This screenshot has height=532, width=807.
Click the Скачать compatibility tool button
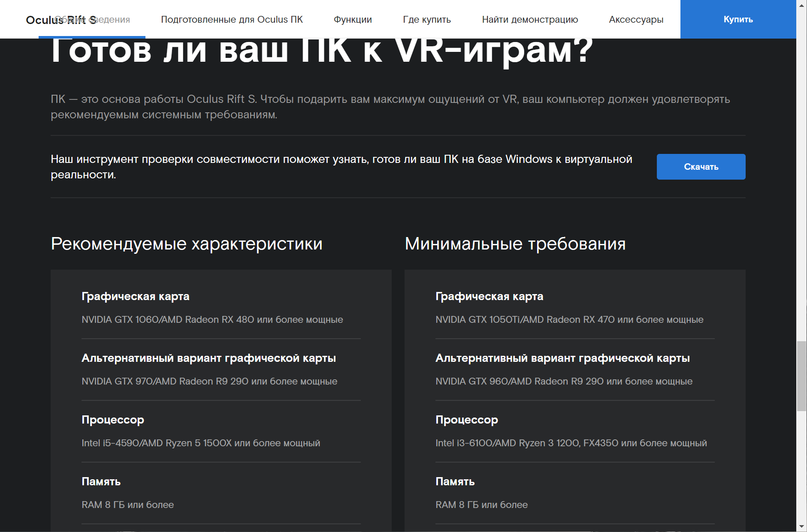[701, 167]
